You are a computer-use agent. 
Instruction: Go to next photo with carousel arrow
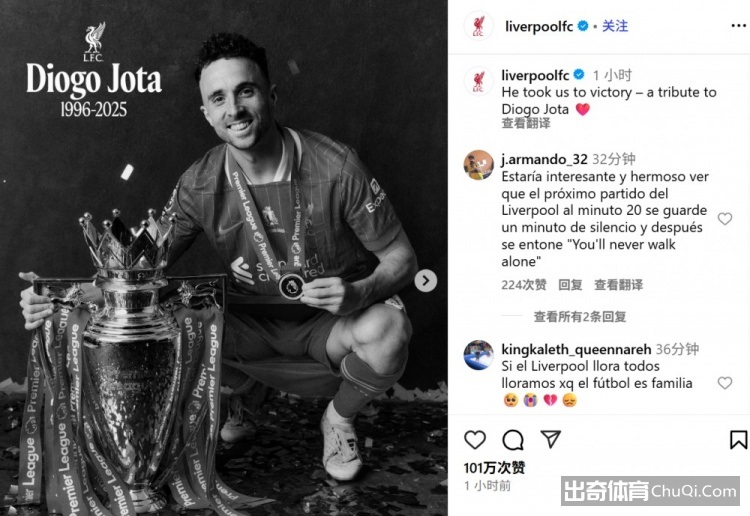point(426,281)
